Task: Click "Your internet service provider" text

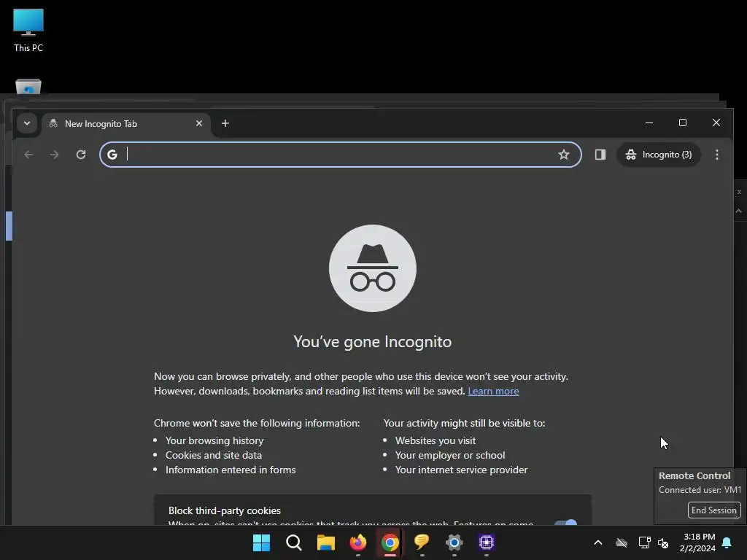Action: tap(461, 470)
